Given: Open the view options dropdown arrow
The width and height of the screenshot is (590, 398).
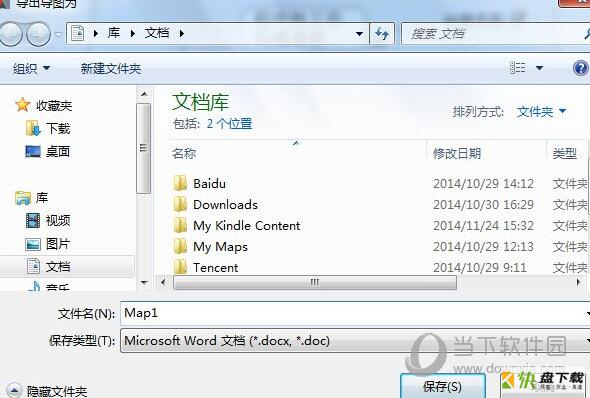Looking at the screenshot, I should tap(539, 68).
